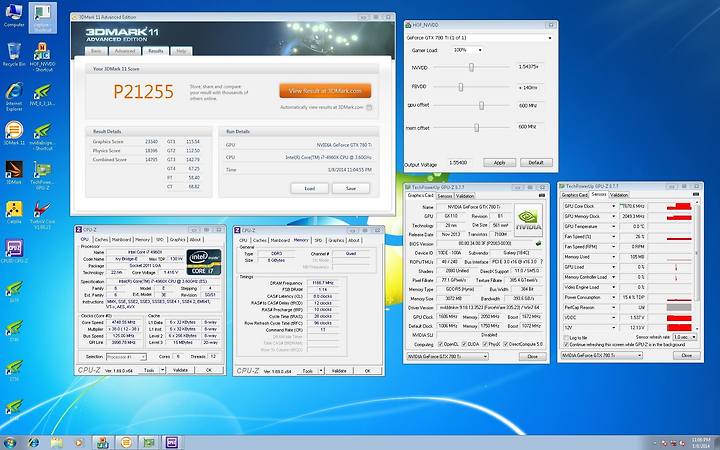
Task: Toggle automatically view results at 3DMark.com checkbox
Action: (x=369, y=107)
